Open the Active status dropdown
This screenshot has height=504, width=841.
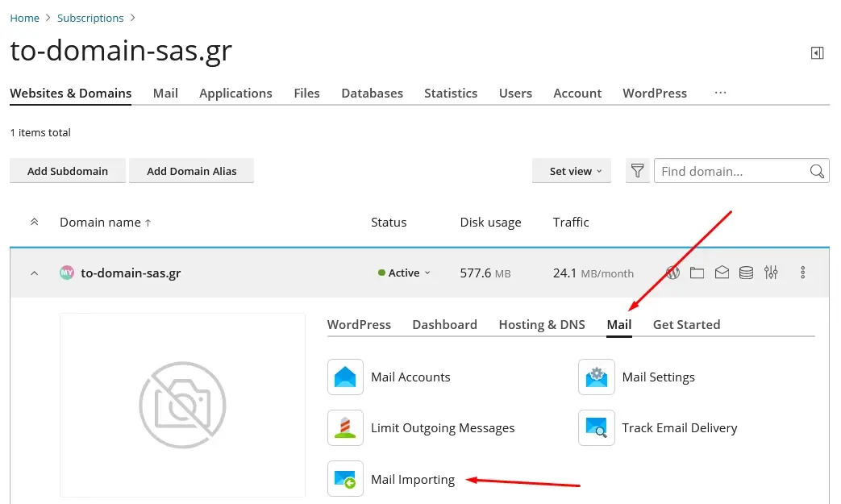404,273
